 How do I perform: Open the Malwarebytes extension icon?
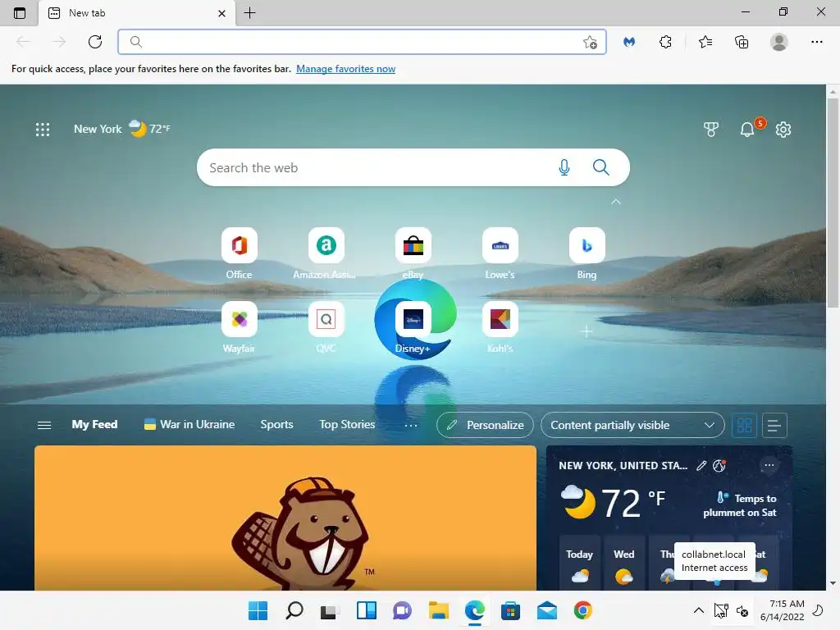(629, 42)
